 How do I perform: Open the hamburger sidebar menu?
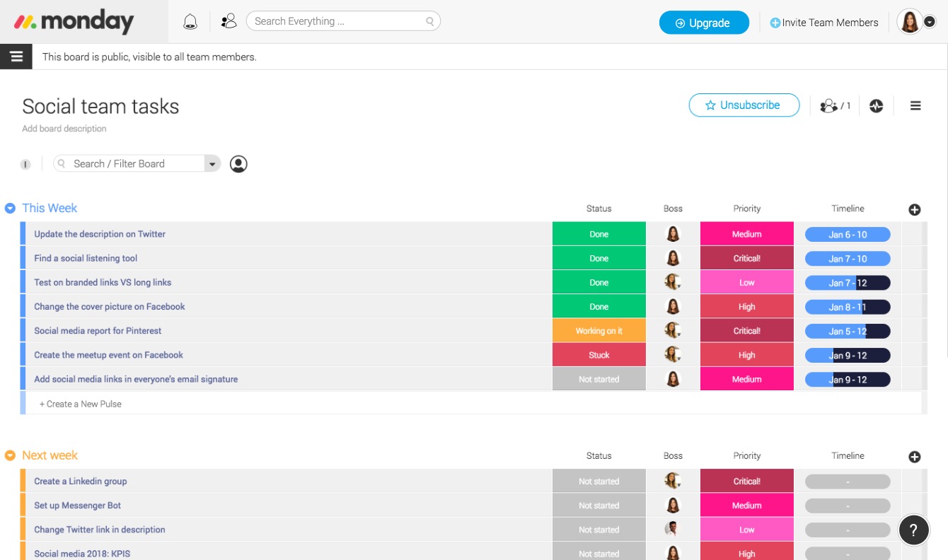(16, 57)
